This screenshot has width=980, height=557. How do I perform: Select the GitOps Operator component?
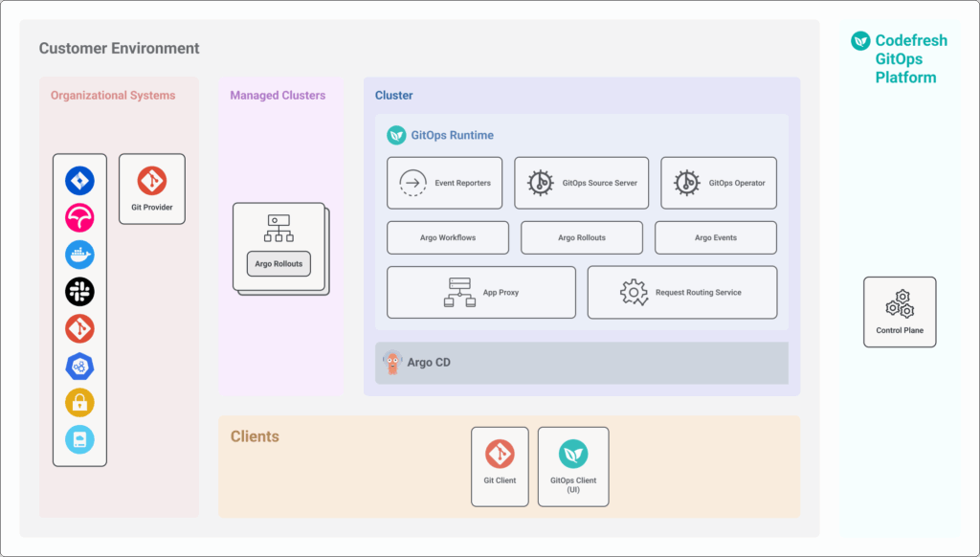click(719, 183)
